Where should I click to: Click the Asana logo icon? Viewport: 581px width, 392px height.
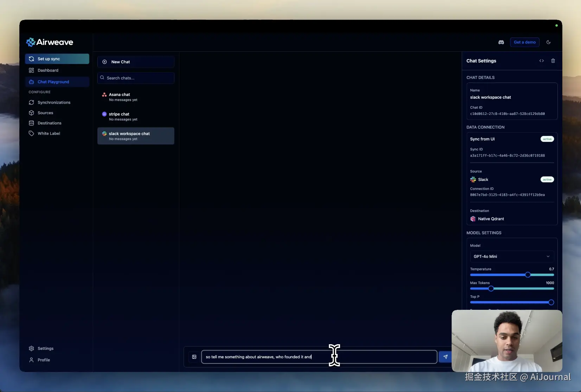(x=104, y=94)
